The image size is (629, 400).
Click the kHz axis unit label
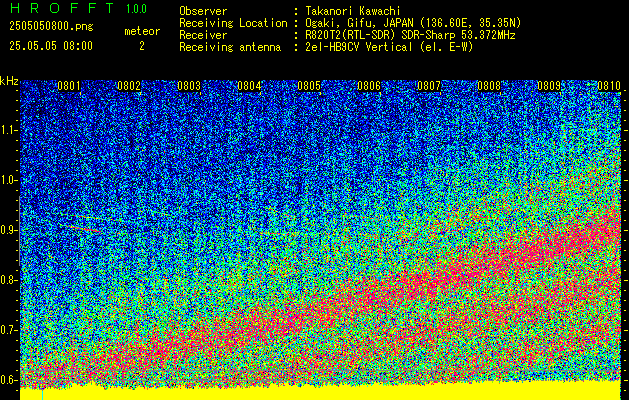click(x=9, y=81)
